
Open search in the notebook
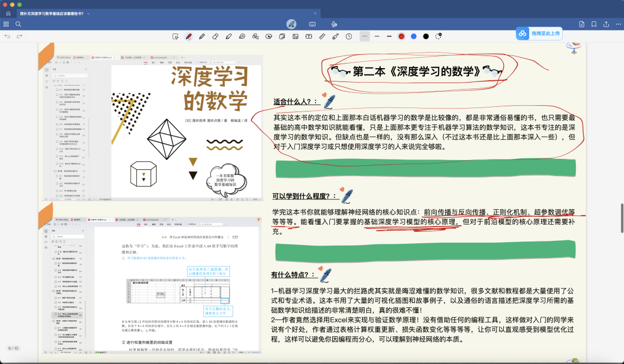click(18, 24)
